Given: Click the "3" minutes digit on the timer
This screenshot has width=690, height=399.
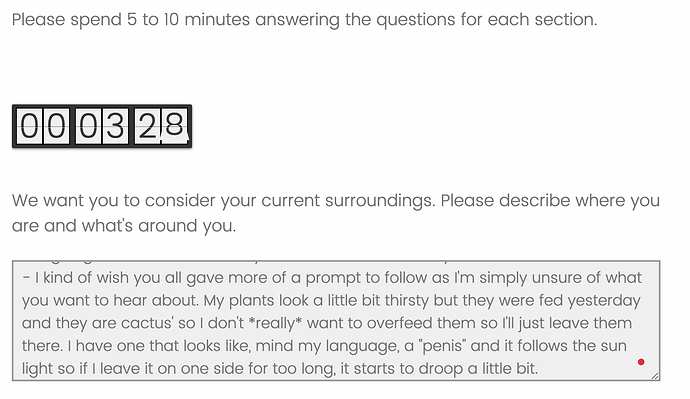Looking at the screenshot, I should (x=115, y=126).
